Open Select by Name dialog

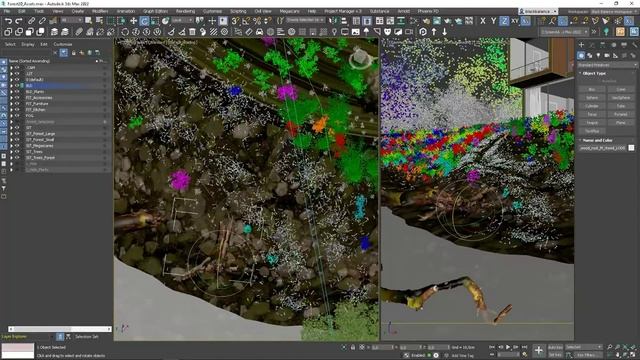point(99,20)
